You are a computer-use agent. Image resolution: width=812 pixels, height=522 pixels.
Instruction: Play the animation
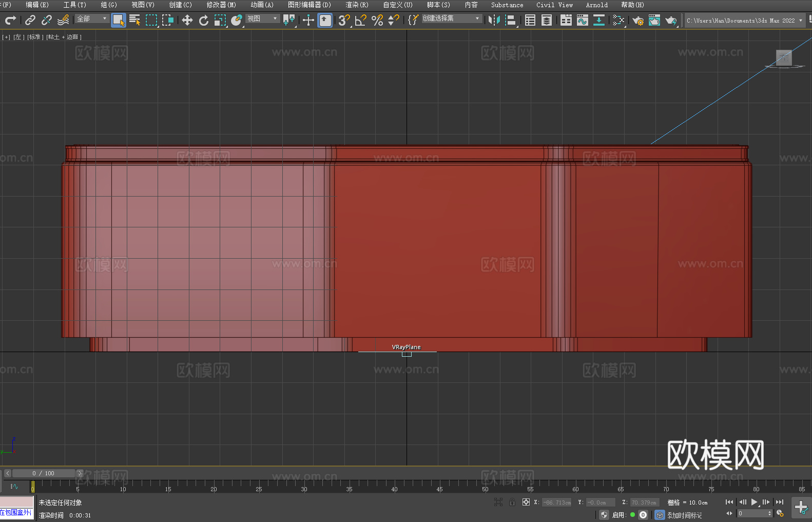tap(755, 502)
